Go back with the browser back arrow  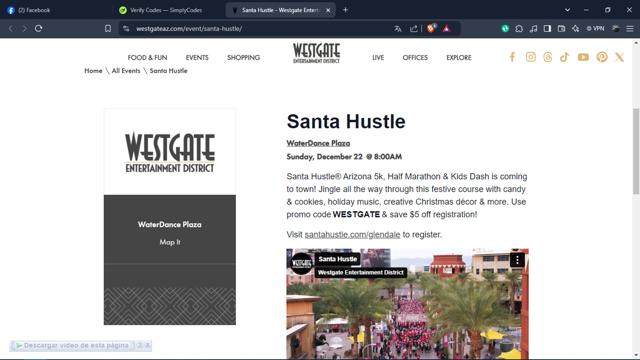click(11, 29)
